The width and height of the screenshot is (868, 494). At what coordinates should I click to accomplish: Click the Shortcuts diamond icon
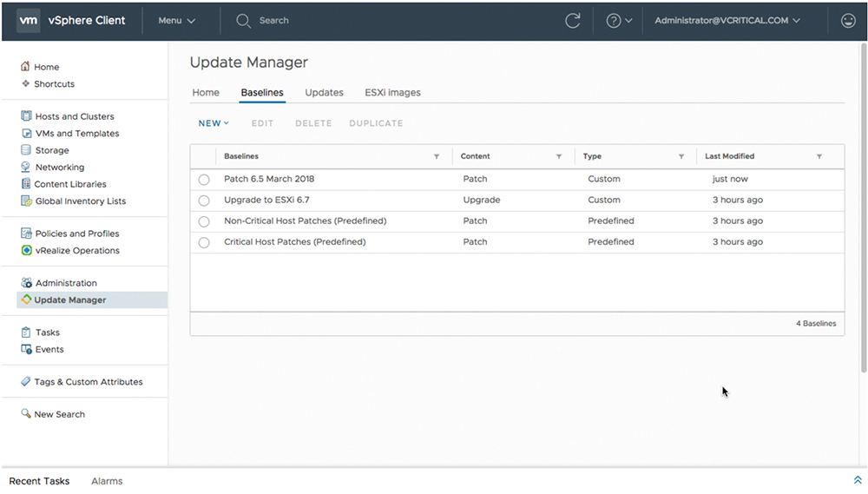25,83
